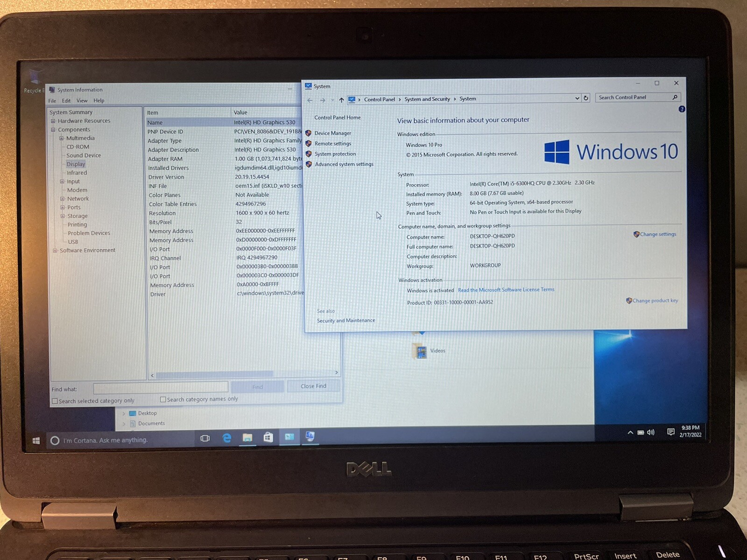Screen dimensions: 747x560
Task: Select System Summary tree node
Action: (x=71, y=112)
